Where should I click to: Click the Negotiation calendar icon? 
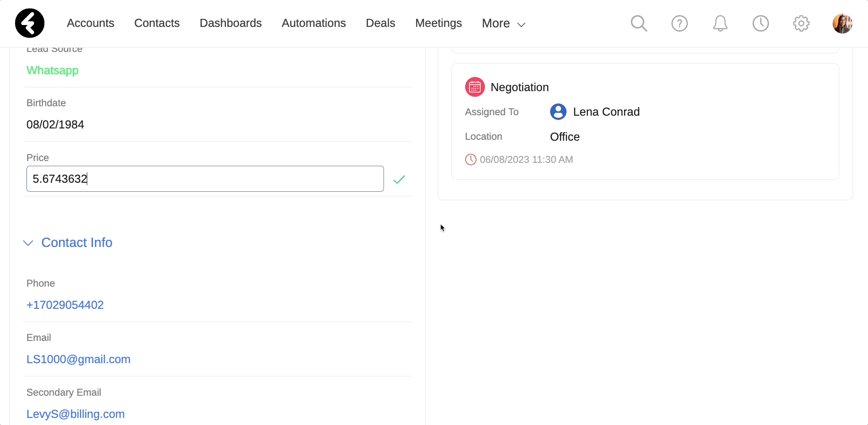475,87
